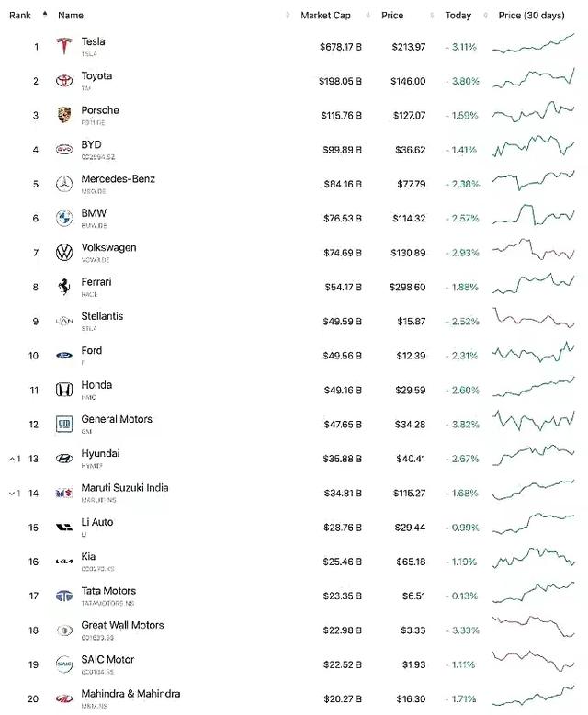The width and height of the screenshot is (588, 715).
Task: Click the Ford oval logo
Action: click(64, 355)
